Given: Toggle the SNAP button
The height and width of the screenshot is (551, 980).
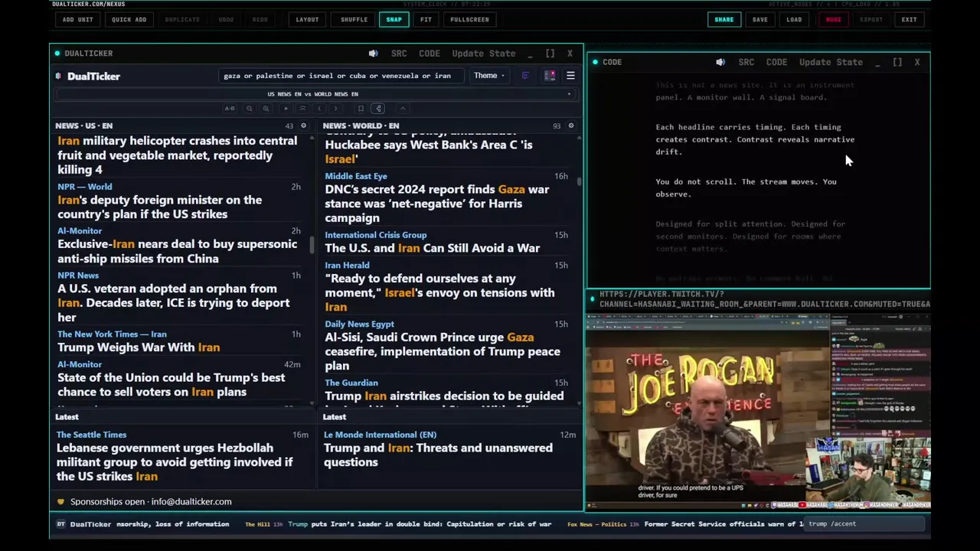Looking at the screenshot, I should tap(394, 19).
